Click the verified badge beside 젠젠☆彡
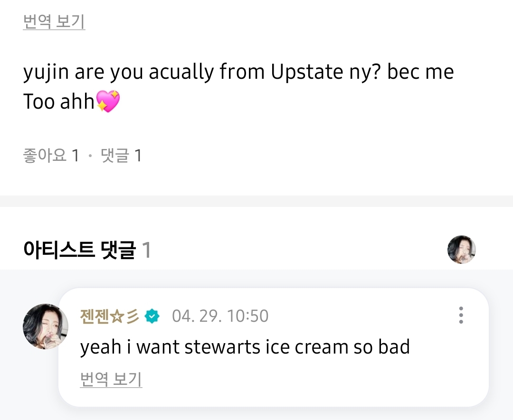Image resolution: width=513 pixels, height=420 pixels. click(x=152, y=316)
